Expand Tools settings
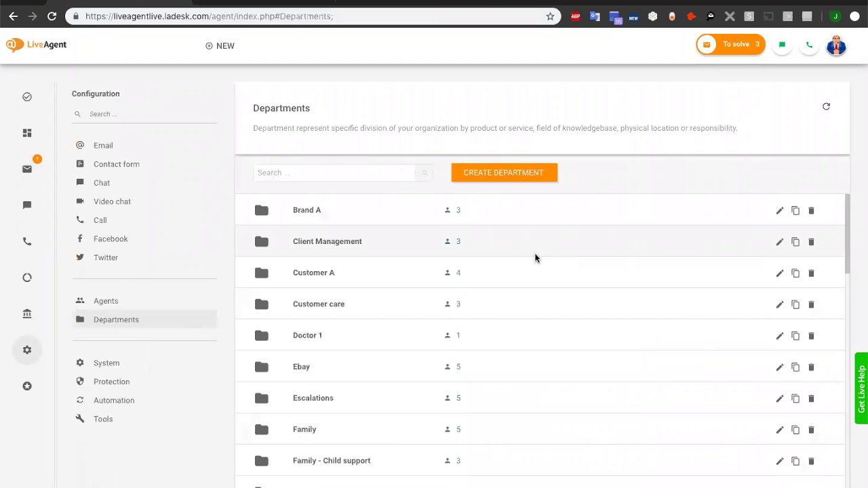 103,419
